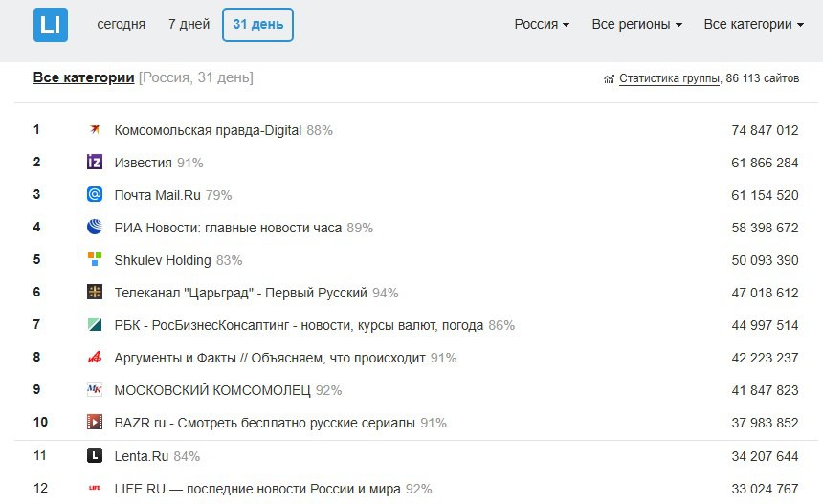Switch to the сегодня period tab

pyautogui.click(x=121, y=25)
